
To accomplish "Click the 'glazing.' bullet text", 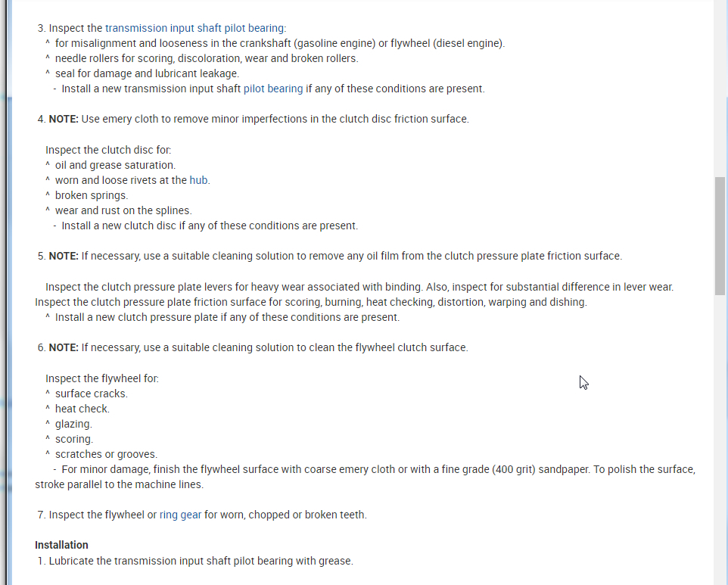I will pyautogui.click(x=73, y=424).
